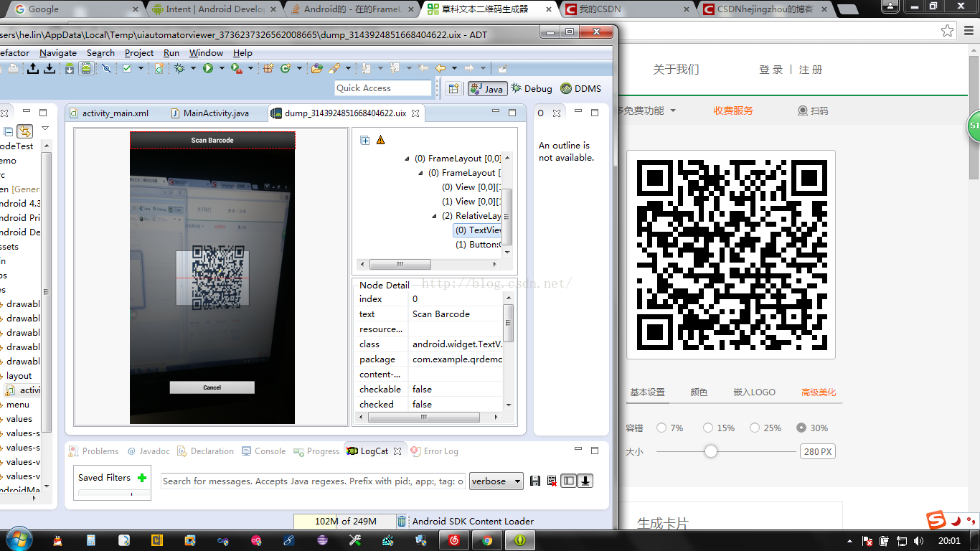
Task: Click the Windows Start button
Action: pyautogui.click(x=18, y=540)
